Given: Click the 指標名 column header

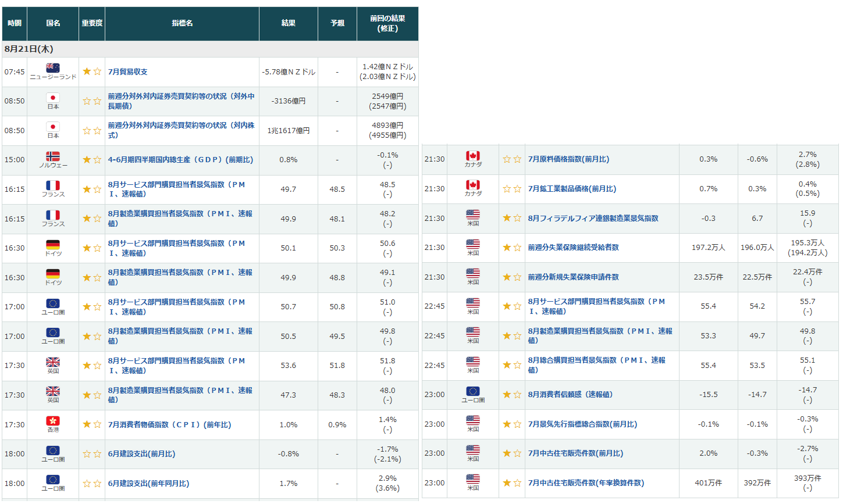Looking at the screenshot, I should (x=182, y=23).
